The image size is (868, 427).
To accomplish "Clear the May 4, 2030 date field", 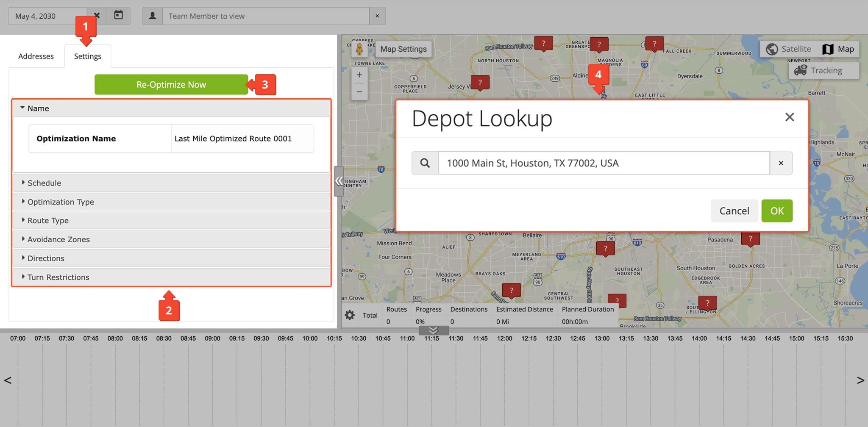I will (x=97, y=16).
